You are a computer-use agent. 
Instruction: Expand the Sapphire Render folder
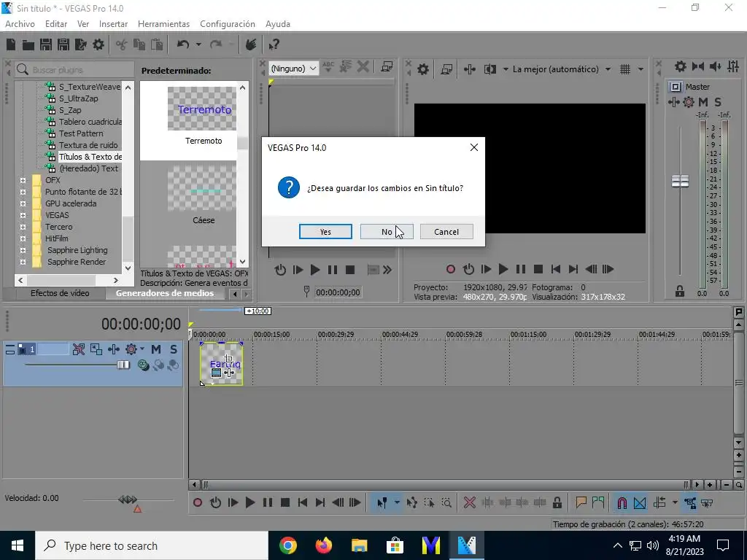tap(23, 262)
